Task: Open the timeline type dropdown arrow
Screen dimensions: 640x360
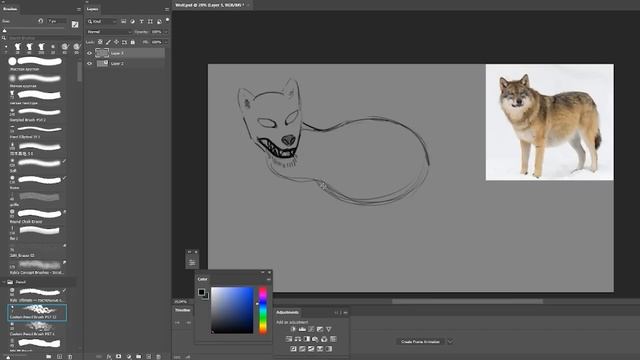Action: pos(450,342)
